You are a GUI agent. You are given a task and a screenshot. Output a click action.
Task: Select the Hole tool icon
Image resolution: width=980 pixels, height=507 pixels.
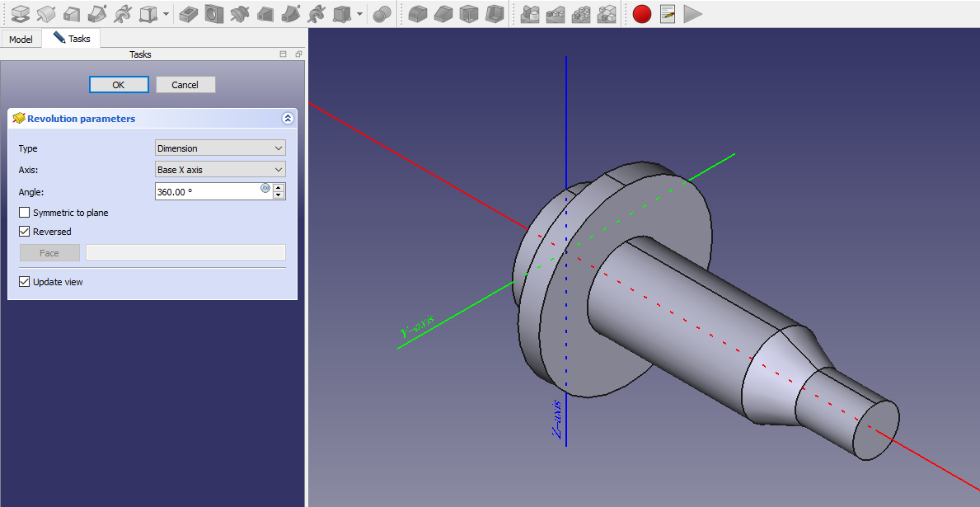(213, 13)
